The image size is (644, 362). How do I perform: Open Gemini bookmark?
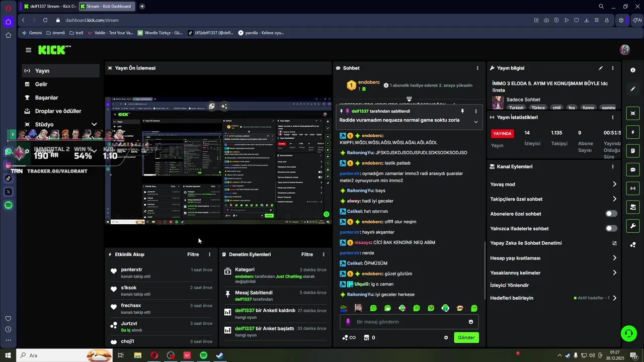(32, 33)
